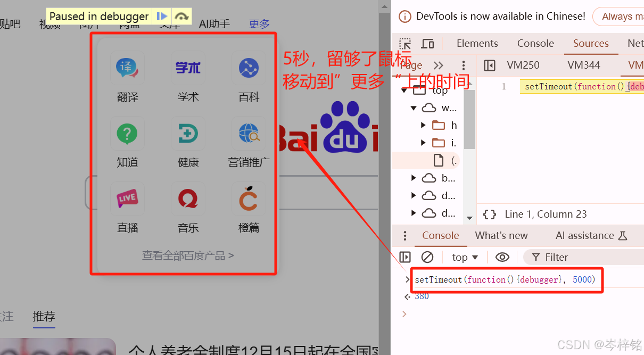Open the 百科 encyclopedia app icon

(249, 68)
